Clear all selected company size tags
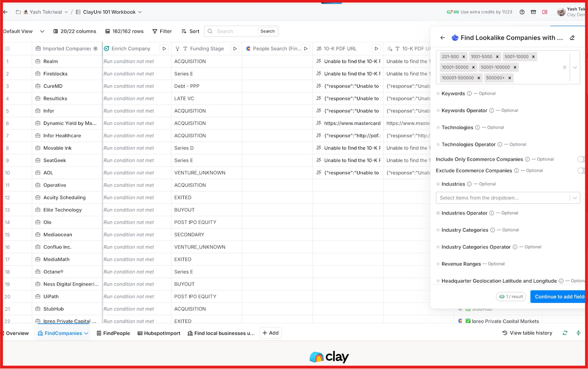Screen dimensions: 588x369 click(564, 67)
